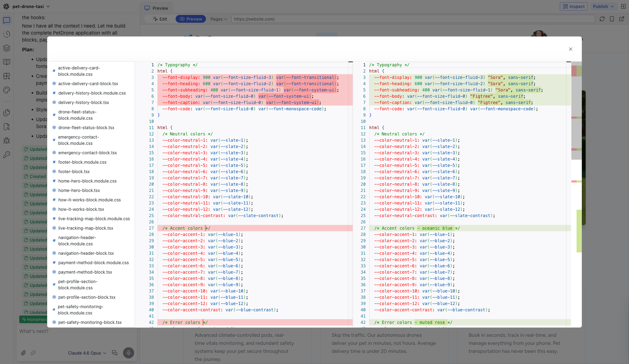
Task: Click the Publish button
Action: [603, 6]
